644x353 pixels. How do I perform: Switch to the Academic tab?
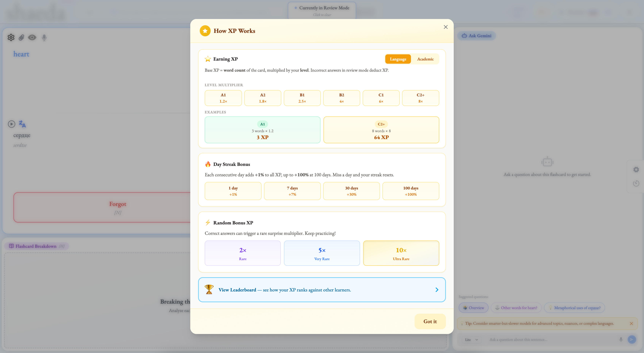[425, 59]
